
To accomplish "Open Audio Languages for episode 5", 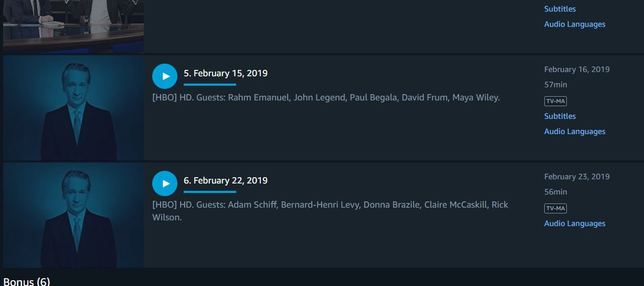I will [x=575, y=131].
